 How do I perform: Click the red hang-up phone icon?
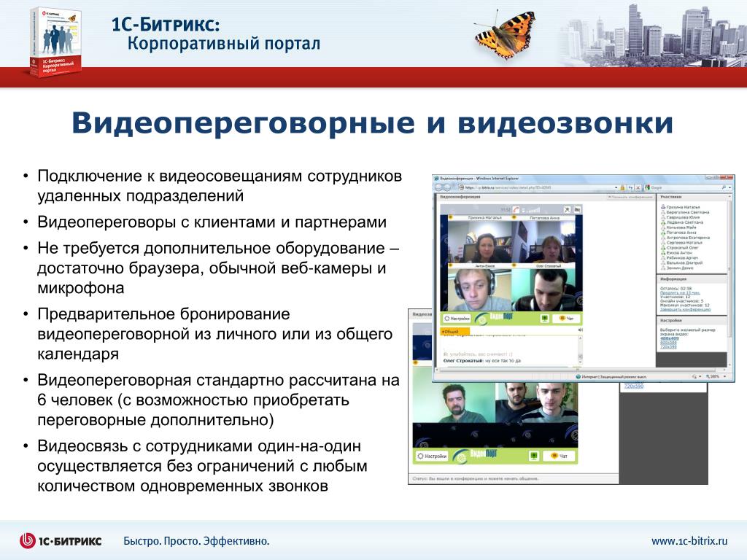coord(516,209)
